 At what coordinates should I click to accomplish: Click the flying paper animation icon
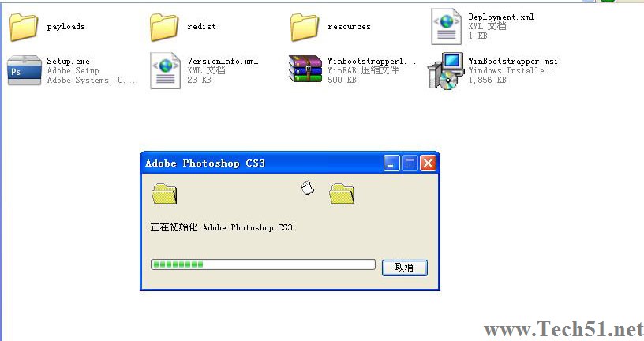pos(308,188)
